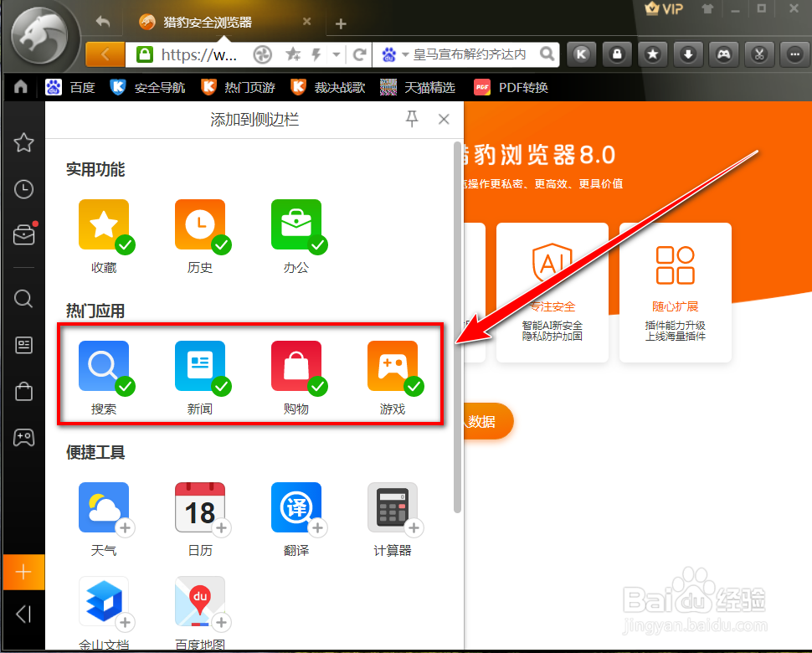Click the Cheetah browser logo avatar
The image size is (812, 653).
(x=40, y=37)
